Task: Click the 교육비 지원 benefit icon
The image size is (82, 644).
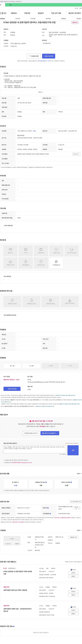Action: tap(56, 251)
